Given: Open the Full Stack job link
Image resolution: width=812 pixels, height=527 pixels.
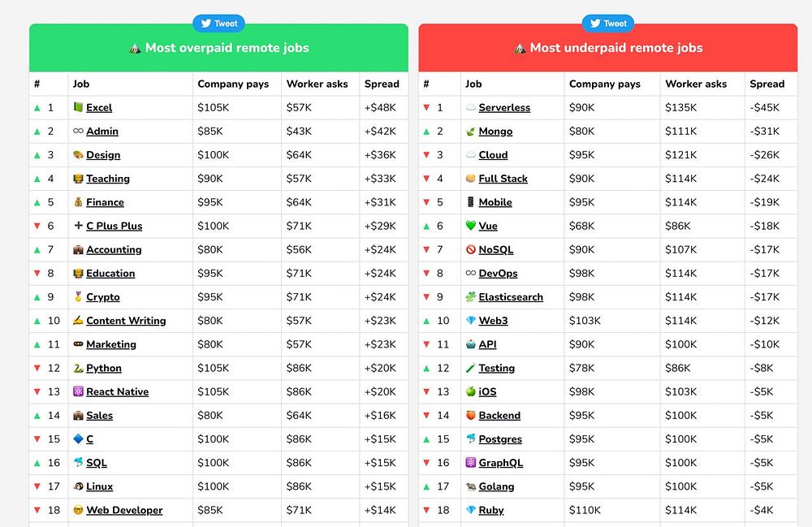Looking at the screenshot, I should click(503, 179).
